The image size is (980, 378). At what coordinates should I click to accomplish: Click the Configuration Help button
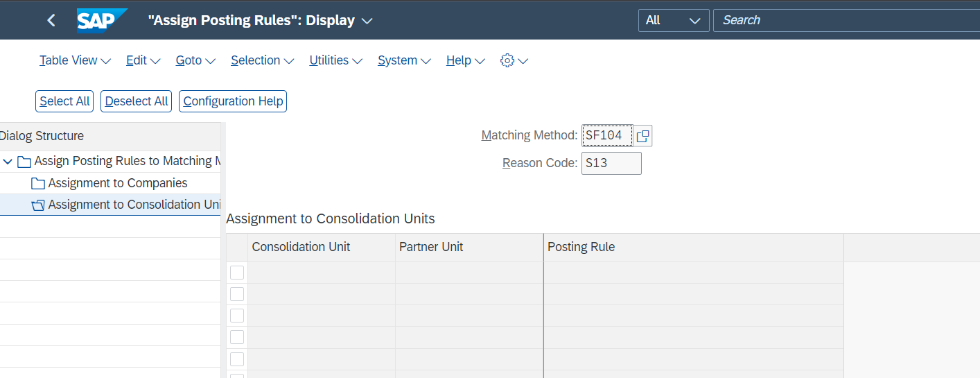click(x=233, y=101)
